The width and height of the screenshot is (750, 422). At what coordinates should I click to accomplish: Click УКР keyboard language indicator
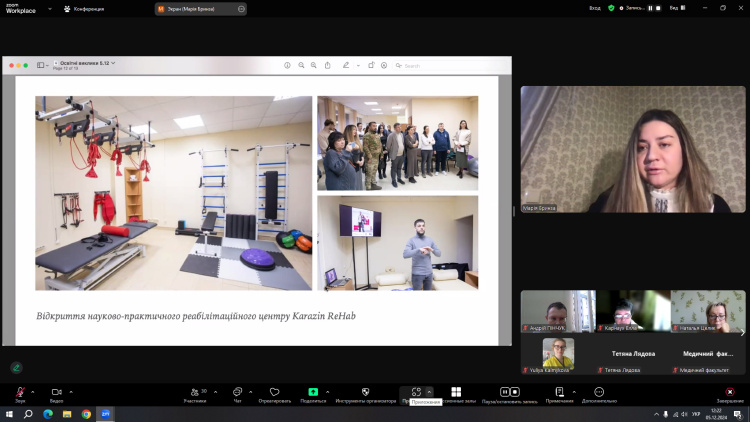click(696, 414)
